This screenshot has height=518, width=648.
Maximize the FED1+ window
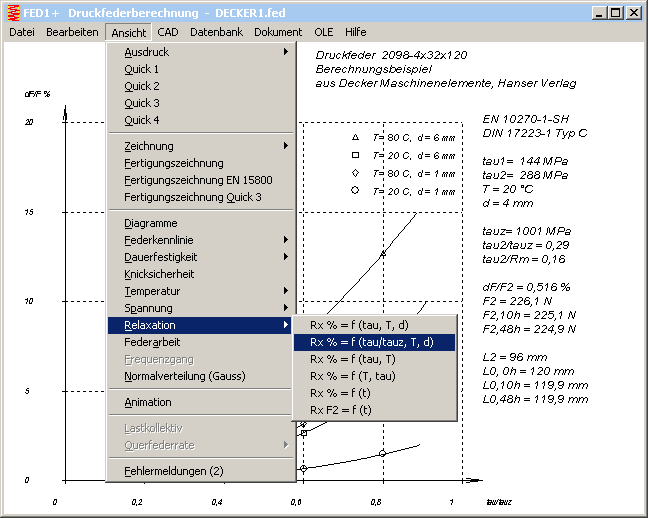tap(616, 13)
